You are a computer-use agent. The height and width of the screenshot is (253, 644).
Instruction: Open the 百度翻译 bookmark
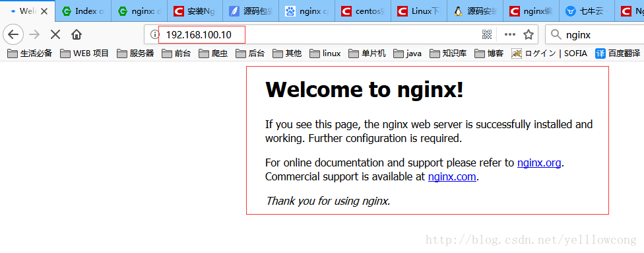618,53
